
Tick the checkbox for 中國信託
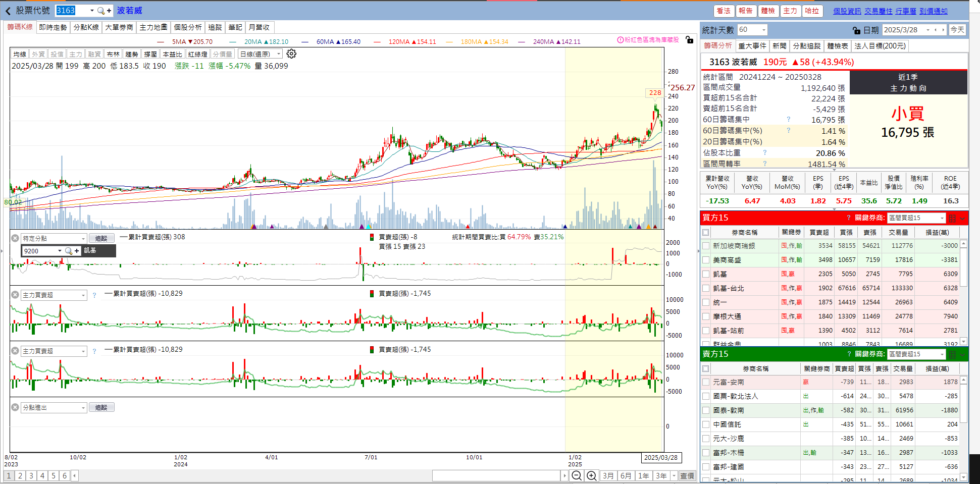click(706, 424)
